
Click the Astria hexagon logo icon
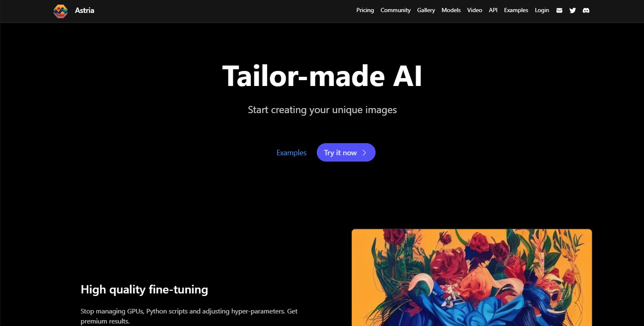60,11
